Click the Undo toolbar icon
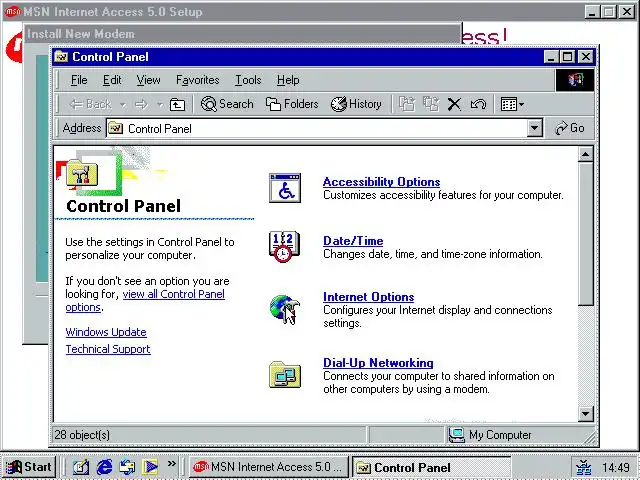Screen dimensions: 640x480 [x=478, y=104]
